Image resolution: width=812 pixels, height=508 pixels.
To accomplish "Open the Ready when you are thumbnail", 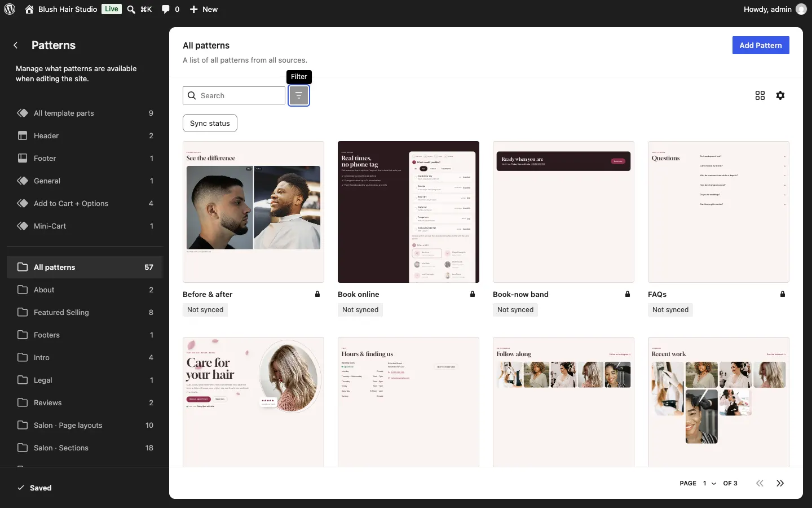I will [563, 212].
